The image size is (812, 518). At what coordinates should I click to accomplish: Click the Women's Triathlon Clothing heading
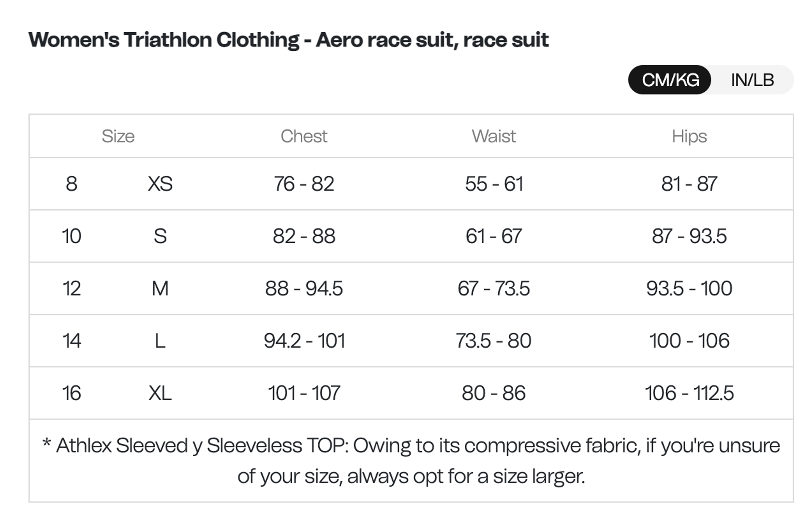[288, 40]
